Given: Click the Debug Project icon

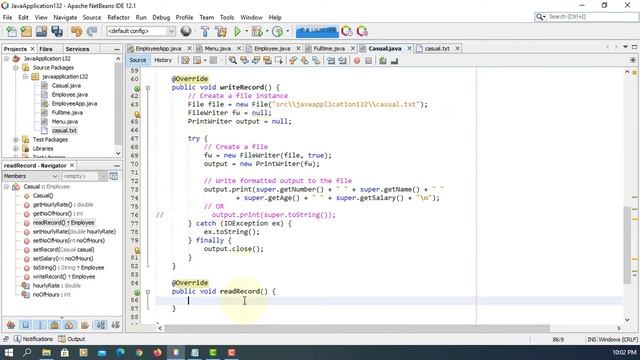Looking at the screenshot, I should 257,31.
